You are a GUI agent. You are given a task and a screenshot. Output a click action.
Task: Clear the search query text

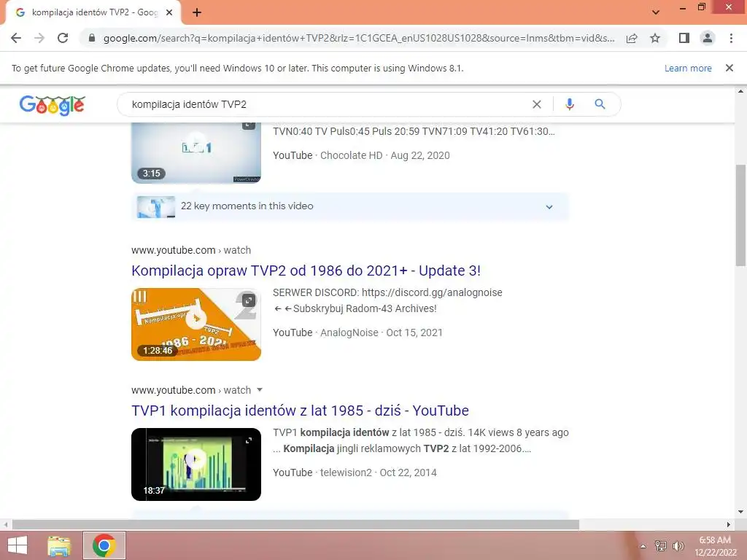click(x=537, y=104)
